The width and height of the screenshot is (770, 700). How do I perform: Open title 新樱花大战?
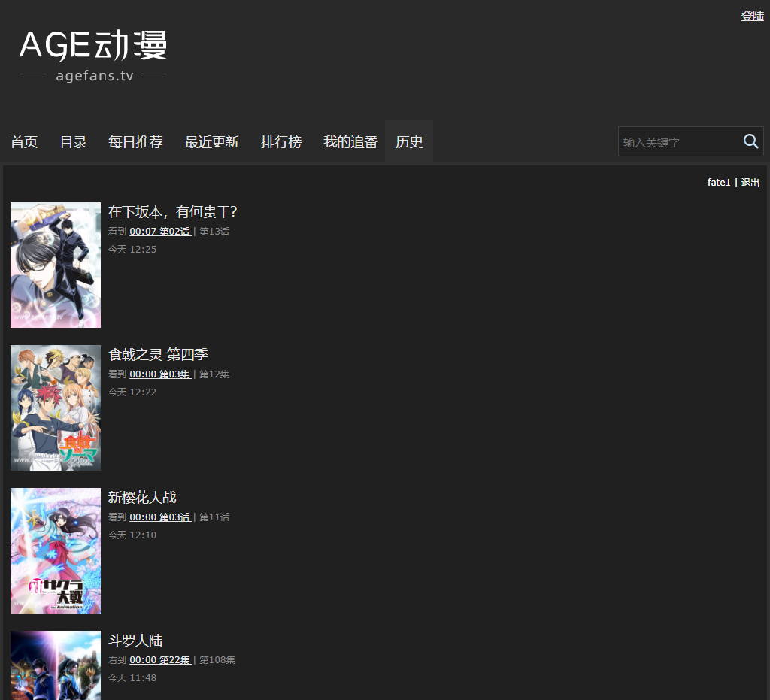pos(142,497)
